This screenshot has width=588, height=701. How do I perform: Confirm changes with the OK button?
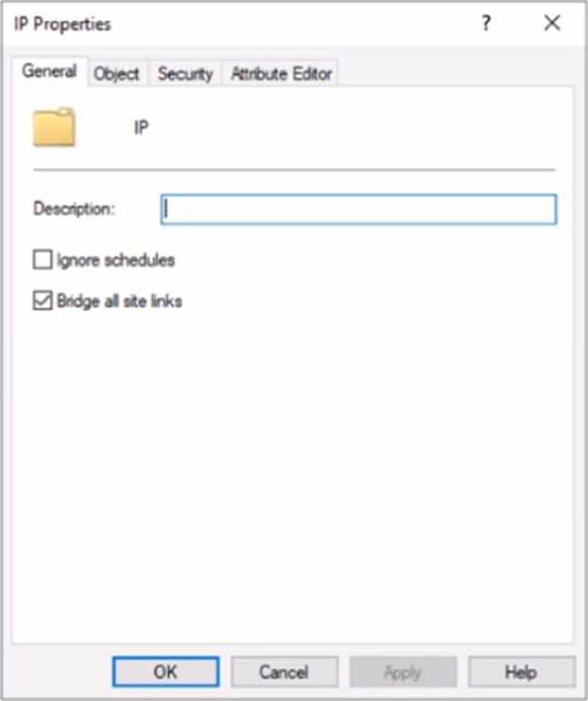(x=166, y=671)
